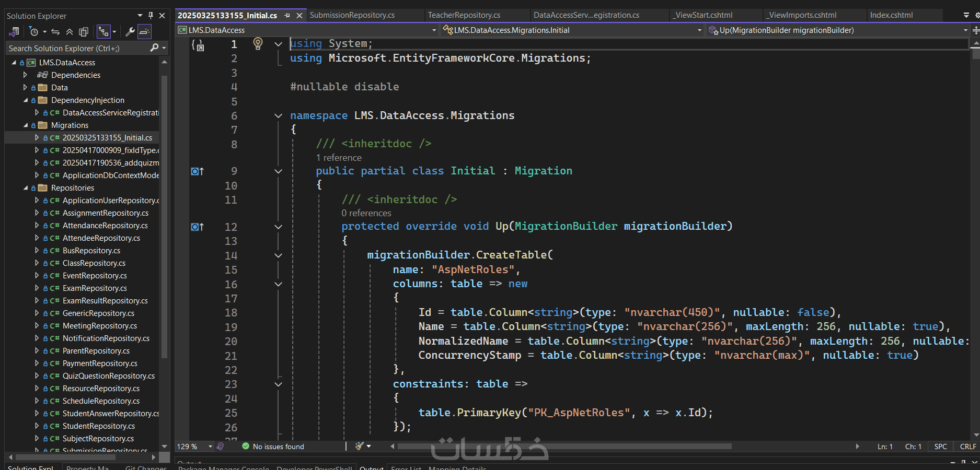The height and width of the screenshot is (470, 980).
Task: Click the '1 reference' CodeLens link
Action: tap(338, 158)
